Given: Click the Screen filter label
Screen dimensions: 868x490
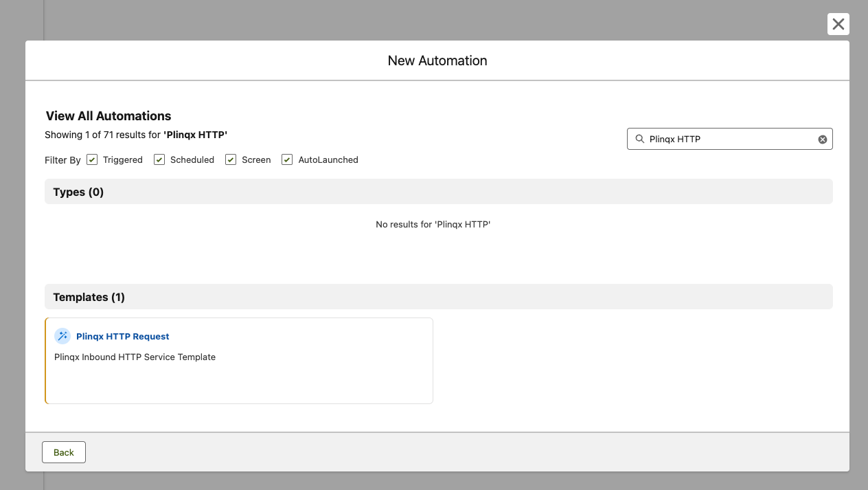Looking at the screenshot, I should click(256, 160).
